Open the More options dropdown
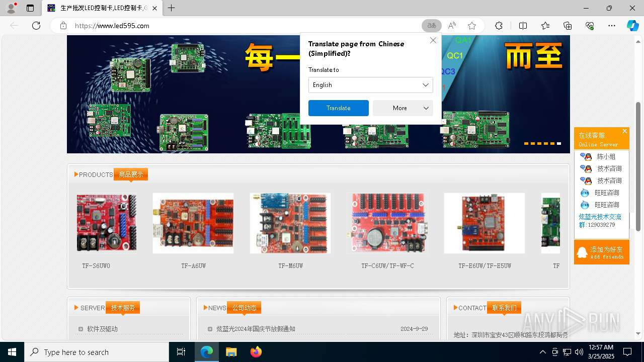Viewport: 644px width, 362px height. pos(403,108)
